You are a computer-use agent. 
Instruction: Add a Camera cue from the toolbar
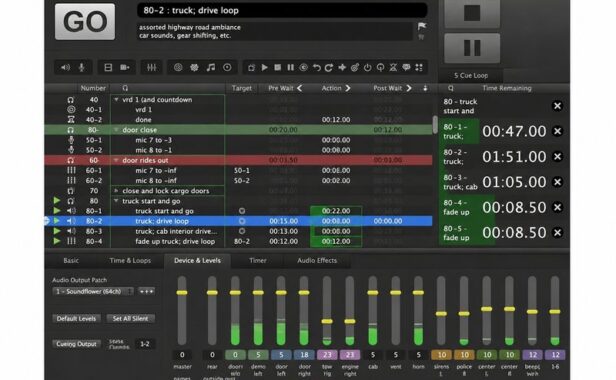pyautogui.click(x=125, y=68)
